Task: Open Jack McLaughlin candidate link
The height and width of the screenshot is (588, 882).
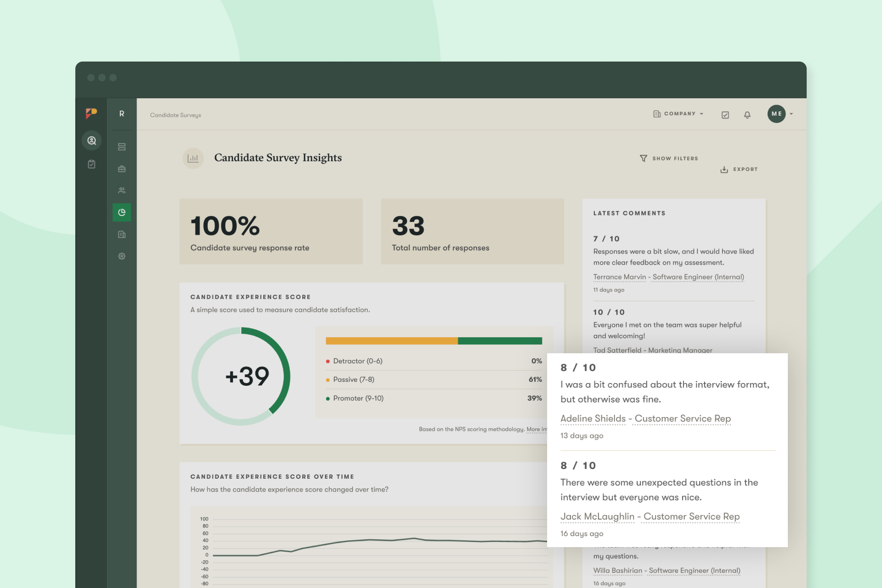Action: (597, 516)
